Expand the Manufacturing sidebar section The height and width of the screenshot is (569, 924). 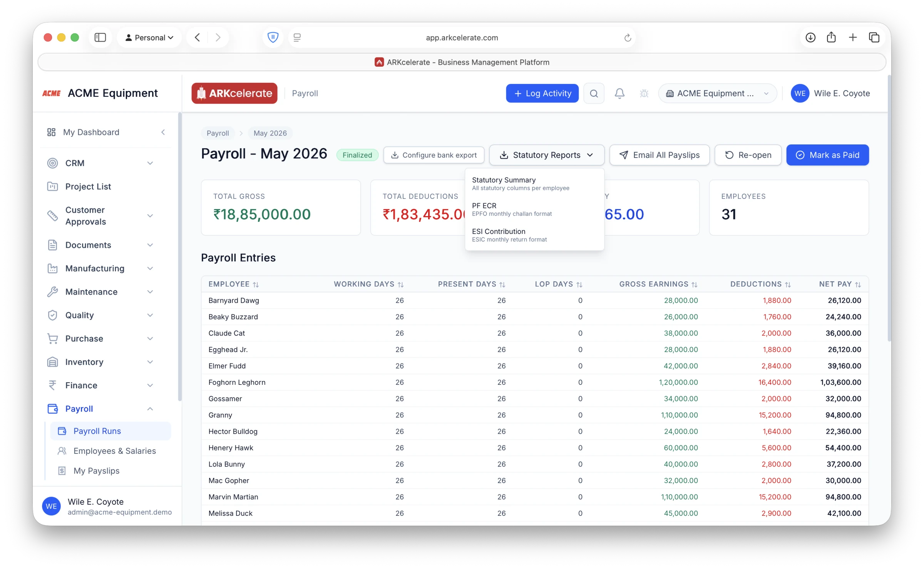(x=100, y=268)
